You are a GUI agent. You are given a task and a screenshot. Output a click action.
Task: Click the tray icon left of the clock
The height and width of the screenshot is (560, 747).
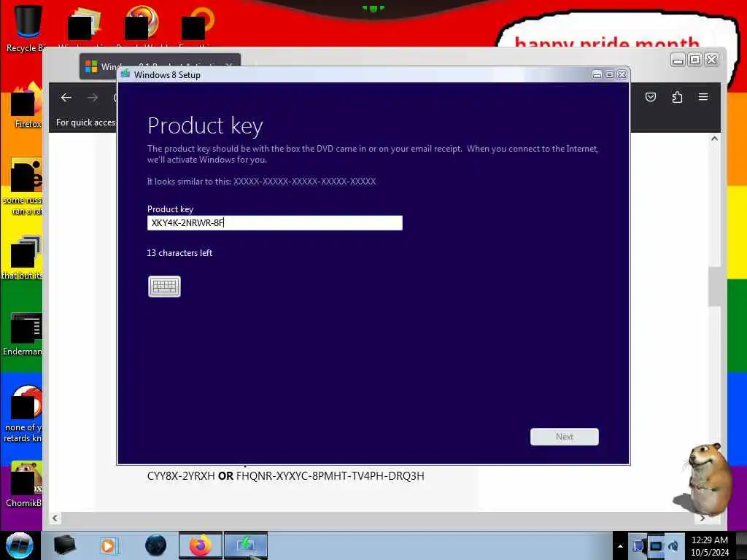pyautogui.click(x=673, y=546)
